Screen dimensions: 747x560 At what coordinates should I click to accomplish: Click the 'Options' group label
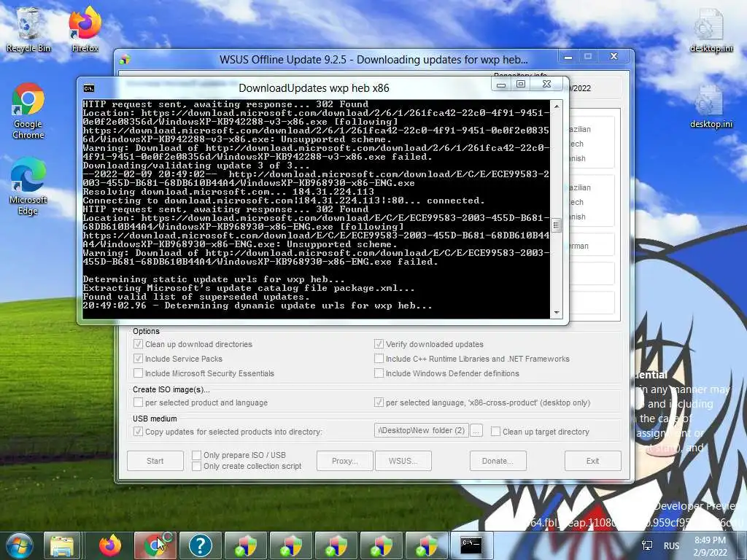pyautogui.click(x=146, y=331)
